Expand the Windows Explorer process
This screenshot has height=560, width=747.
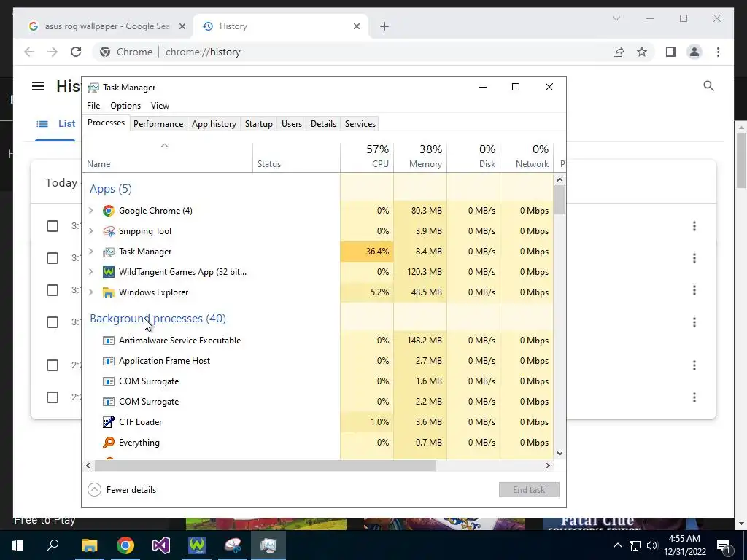point(91,292)
